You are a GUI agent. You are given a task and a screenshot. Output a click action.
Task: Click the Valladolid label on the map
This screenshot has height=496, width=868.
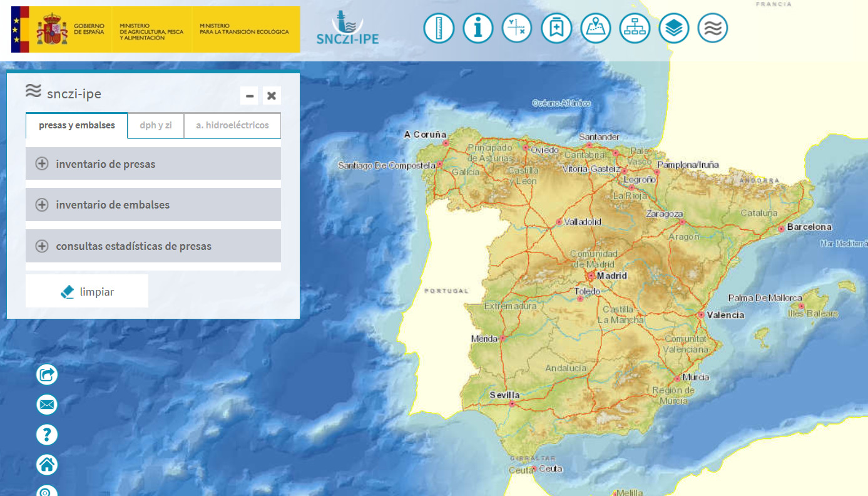583,222
